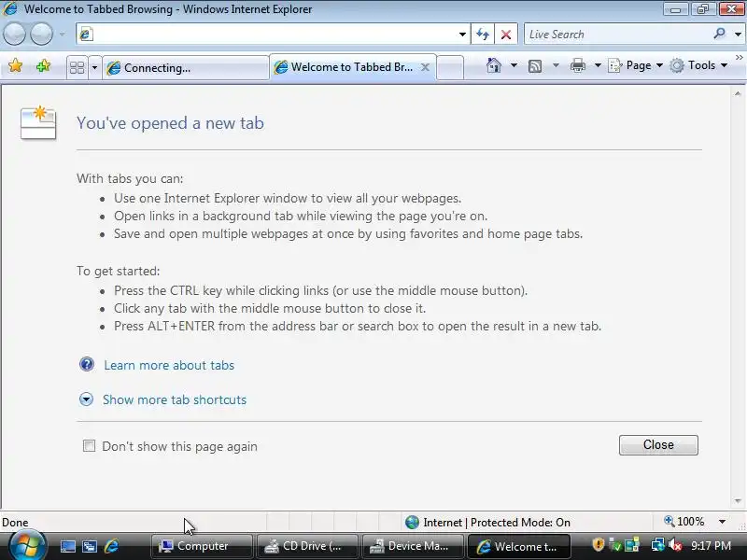This screenshot has height=560, width=747.
Task: Open the Tools menu
Action: (698, 65)
